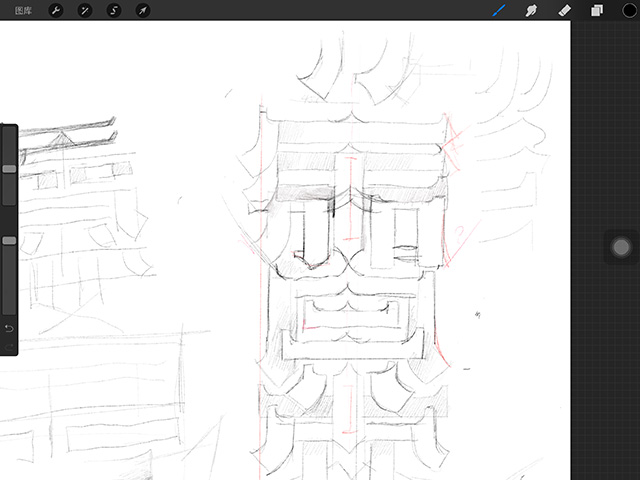This screenshot has width=640, height=480.
Task: Activate the Transform arrow tool
Action: 143,10
